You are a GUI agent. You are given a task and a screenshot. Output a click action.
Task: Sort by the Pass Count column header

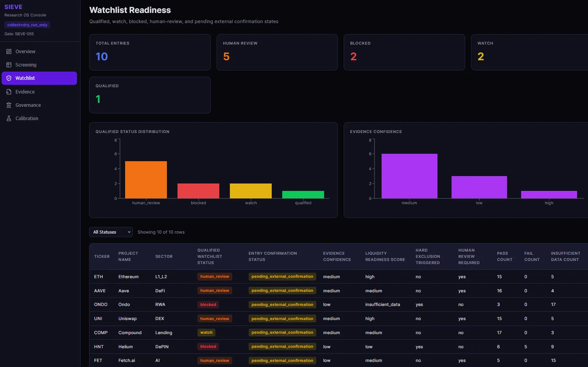pyautogui.click(x=504, y=256)
